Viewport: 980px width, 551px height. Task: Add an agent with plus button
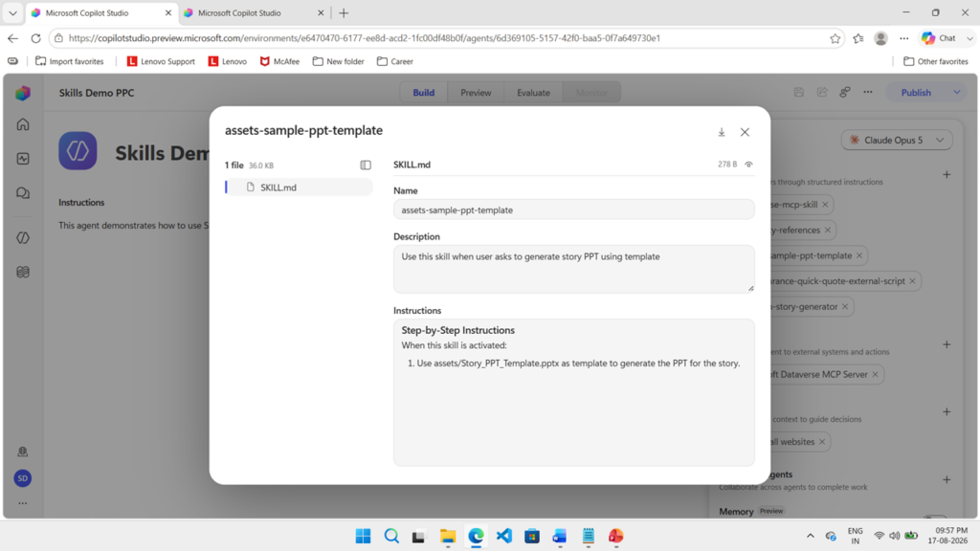tap(947, 480)
